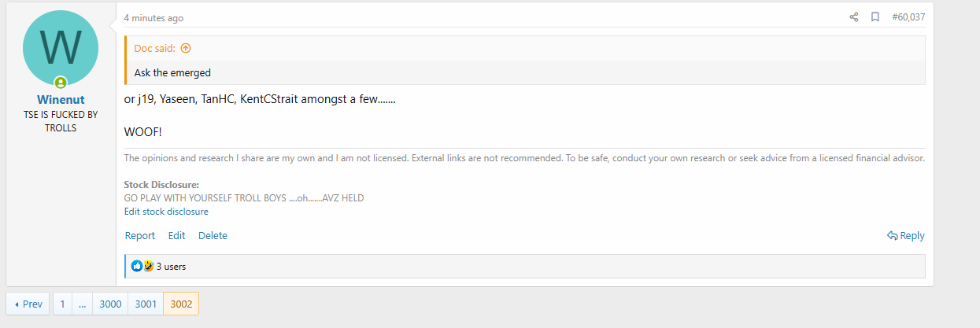View the 3 users who reacted
980x328 pixels.
coord(171,267)
